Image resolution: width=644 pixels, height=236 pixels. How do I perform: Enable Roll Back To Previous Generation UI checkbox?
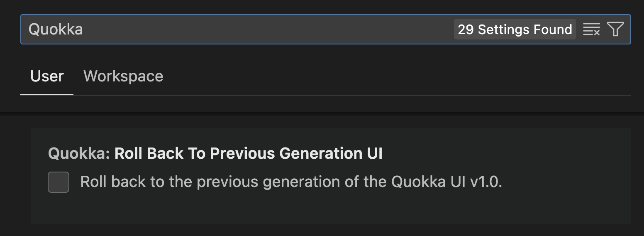(59, 182)
